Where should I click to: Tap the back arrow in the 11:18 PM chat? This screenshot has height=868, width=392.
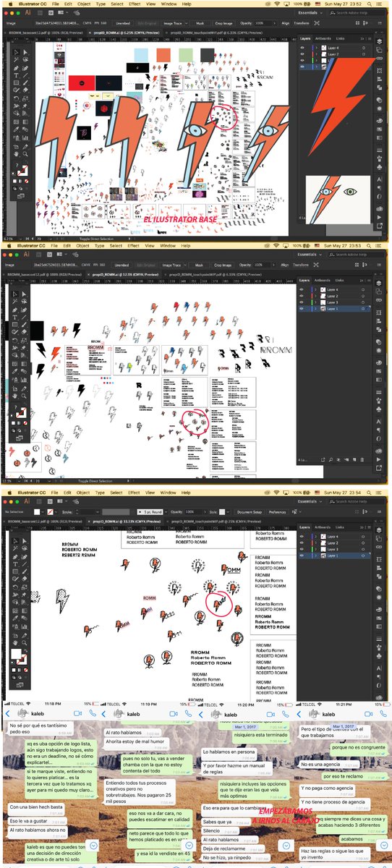pyautogui.click(x=7, y=713)
